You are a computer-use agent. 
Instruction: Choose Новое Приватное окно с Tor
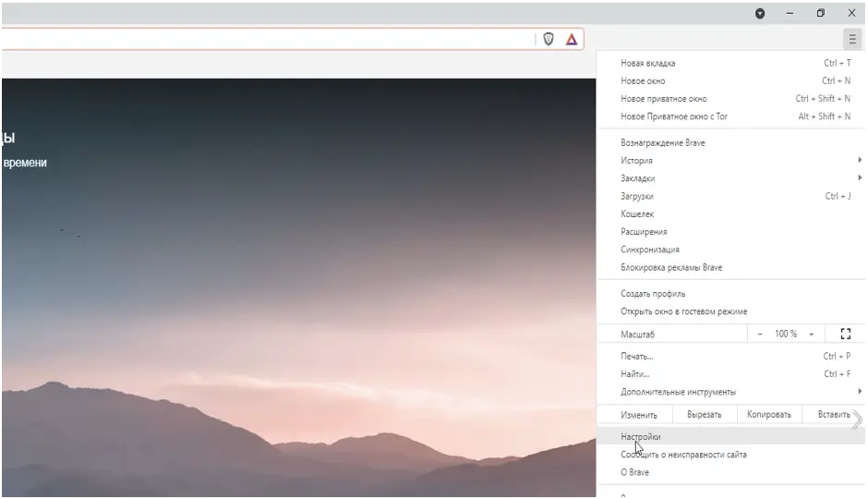point(730,116)
